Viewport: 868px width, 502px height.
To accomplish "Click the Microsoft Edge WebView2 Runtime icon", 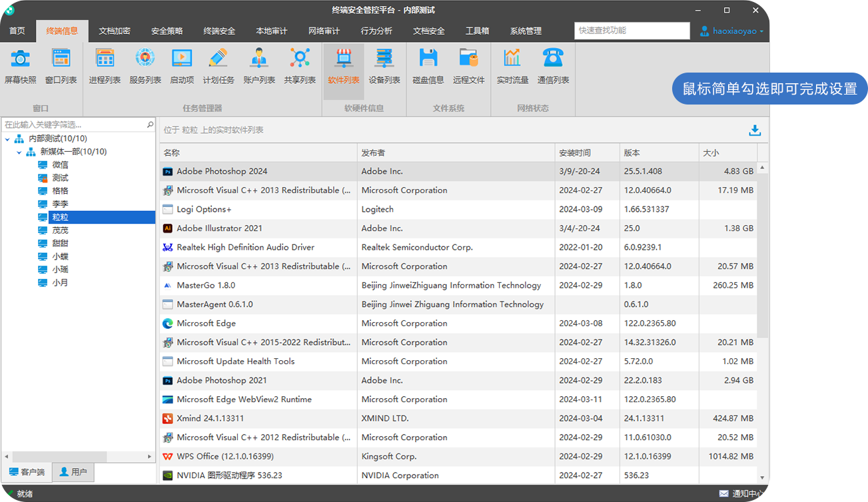I will pos(168,399).
